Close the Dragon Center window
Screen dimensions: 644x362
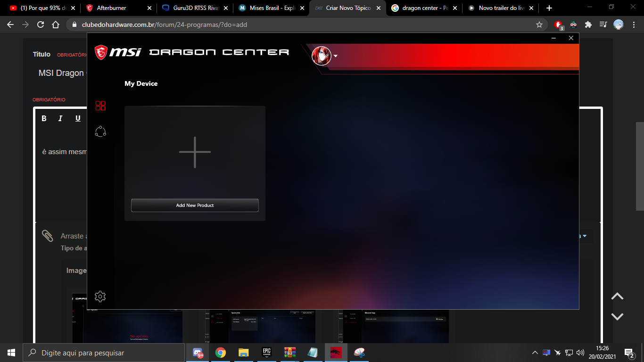coord(571,38)
